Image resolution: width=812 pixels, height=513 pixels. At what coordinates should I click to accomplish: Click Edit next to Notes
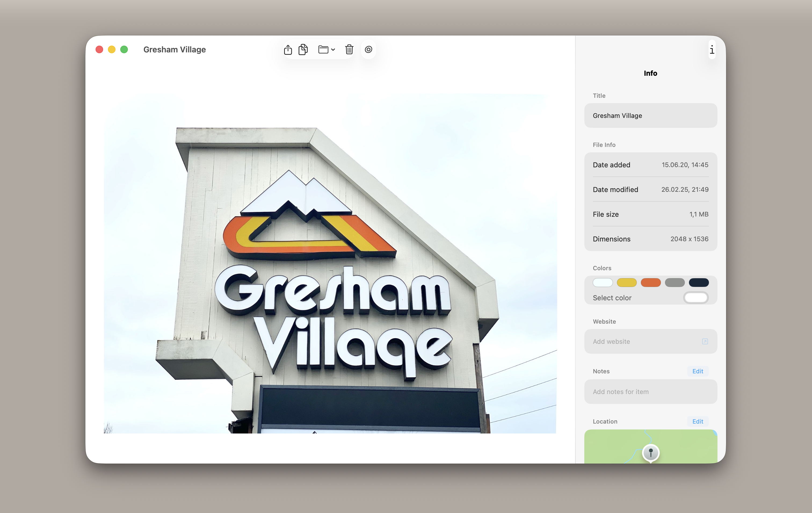click(x=698, y=371)
